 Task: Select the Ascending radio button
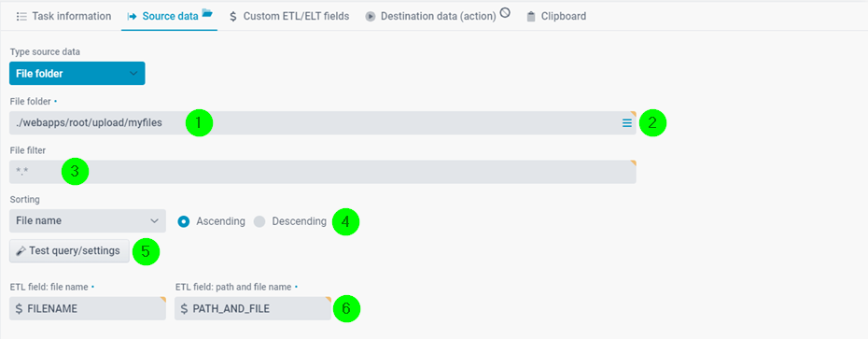click(183, 221)
